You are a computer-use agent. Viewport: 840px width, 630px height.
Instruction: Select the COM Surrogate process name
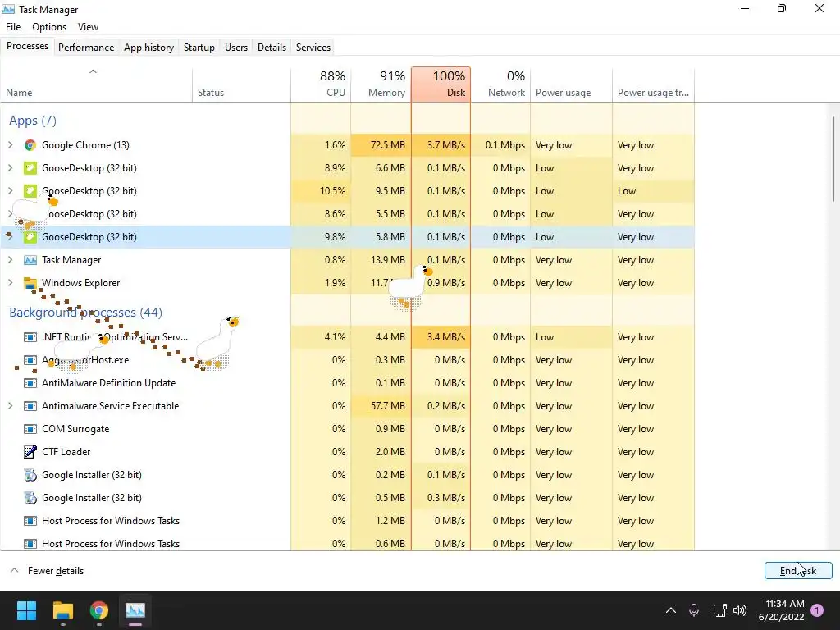pyautogui.click(x=75, y=429)
